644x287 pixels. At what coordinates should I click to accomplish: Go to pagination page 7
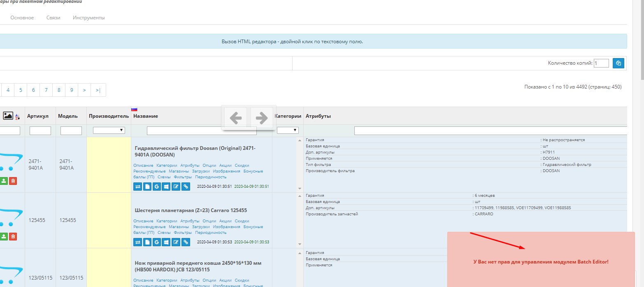point(46,90)
